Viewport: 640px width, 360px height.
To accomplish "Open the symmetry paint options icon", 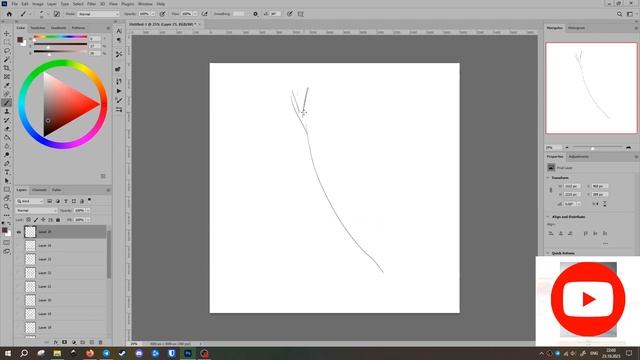I will click(x=301, y=14).
